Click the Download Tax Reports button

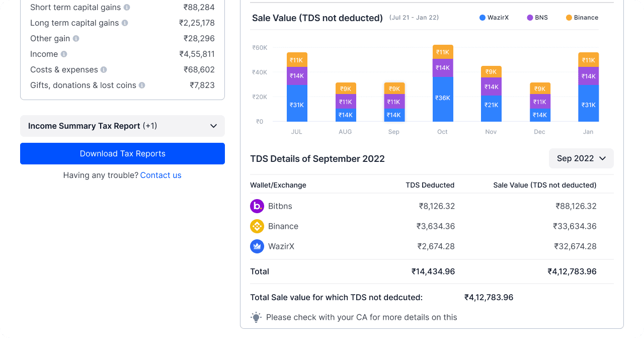pyautogui.click(x=122, y=153)
